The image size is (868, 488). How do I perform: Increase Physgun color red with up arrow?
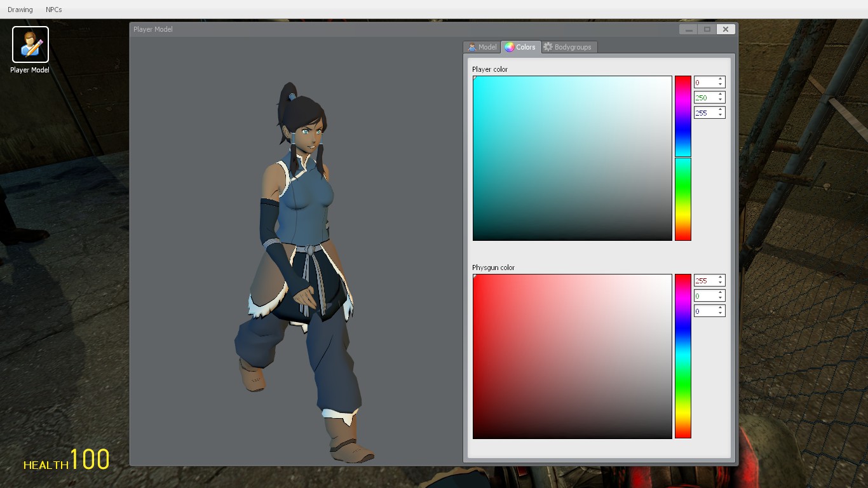tap(721, 278)
